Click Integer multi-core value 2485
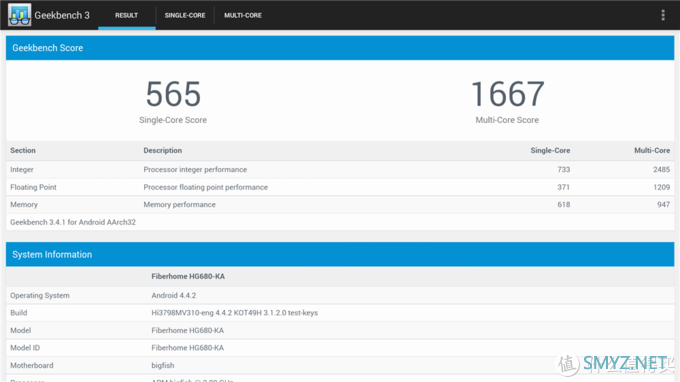 661,170
